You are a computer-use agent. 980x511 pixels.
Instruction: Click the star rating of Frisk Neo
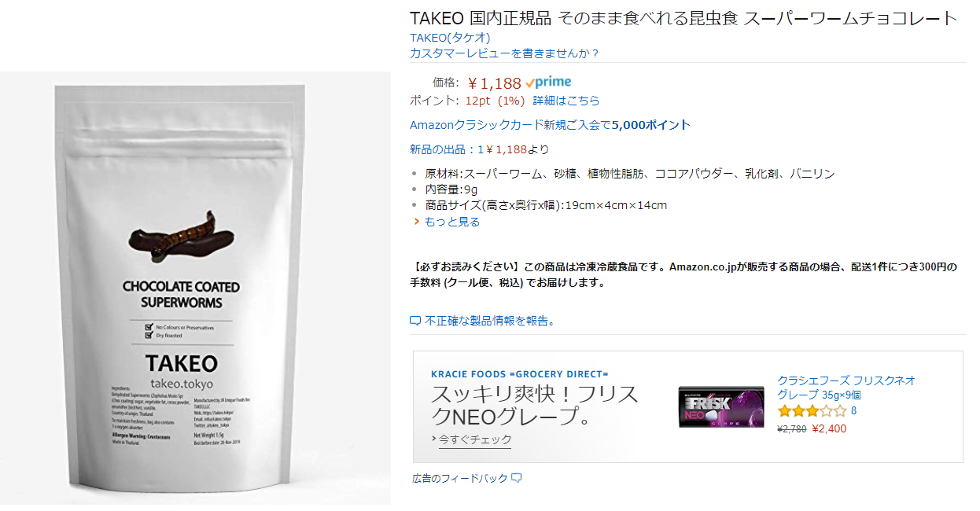812,410
